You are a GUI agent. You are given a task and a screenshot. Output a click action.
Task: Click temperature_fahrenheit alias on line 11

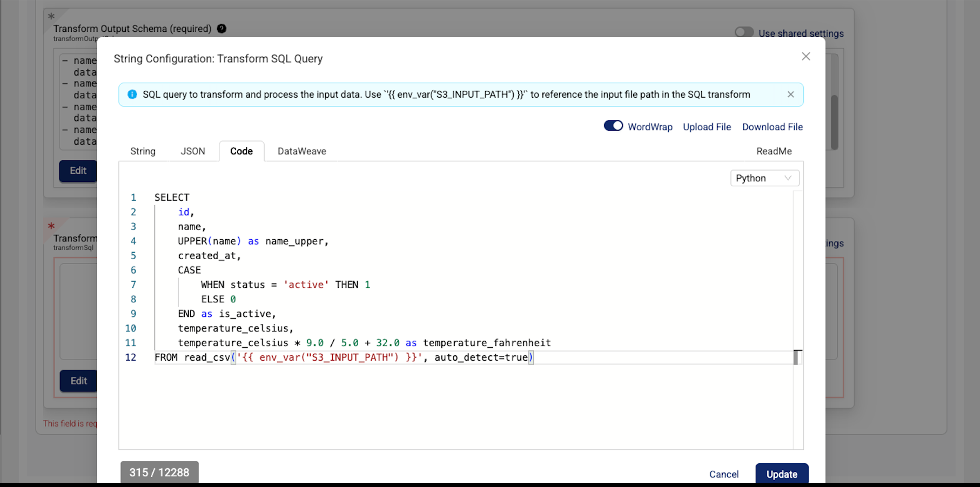click(x=487, y=343)
